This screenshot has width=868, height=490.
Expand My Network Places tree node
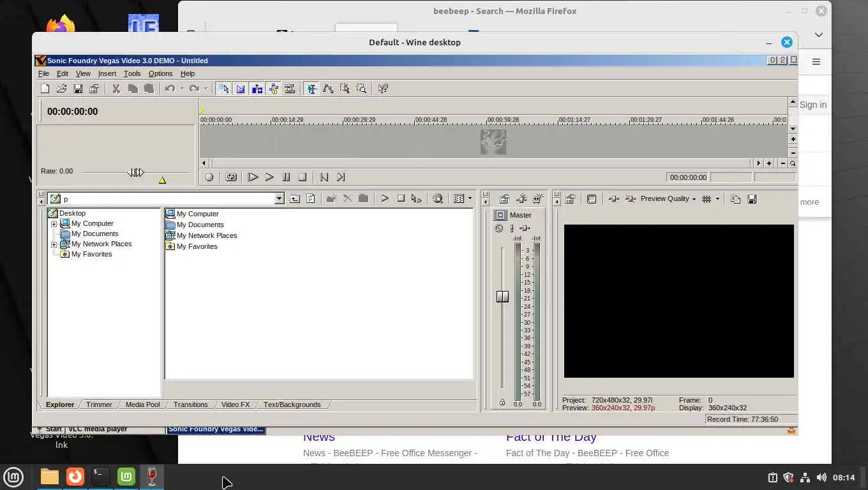point(54,244)
